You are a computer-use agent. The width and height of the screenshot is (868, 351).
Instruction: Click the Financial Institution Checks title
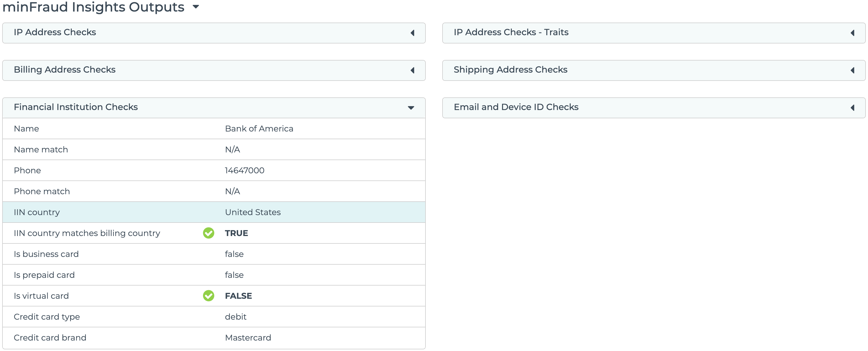coord(76,107)
